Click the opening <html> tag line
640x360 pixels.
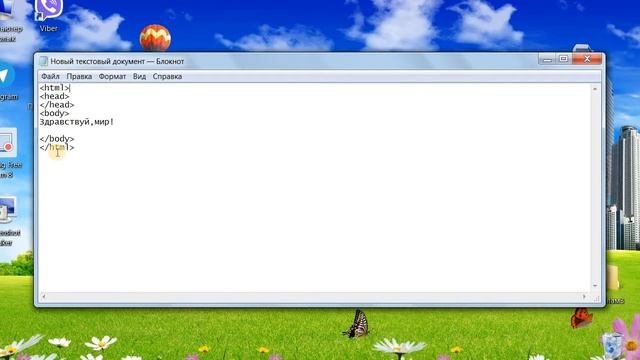[x=54, y=88]
